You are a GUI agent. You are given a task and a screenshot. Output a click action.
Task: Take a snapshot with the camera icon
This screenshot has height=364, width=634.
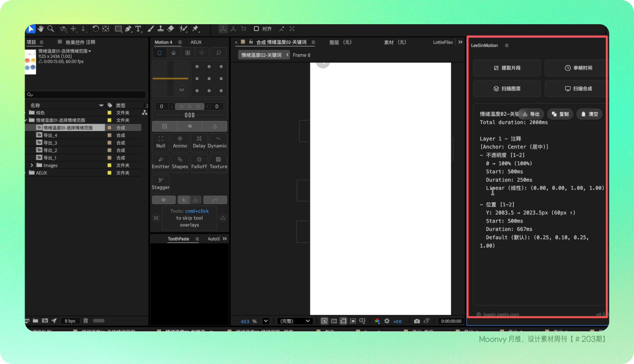(416, 321)
